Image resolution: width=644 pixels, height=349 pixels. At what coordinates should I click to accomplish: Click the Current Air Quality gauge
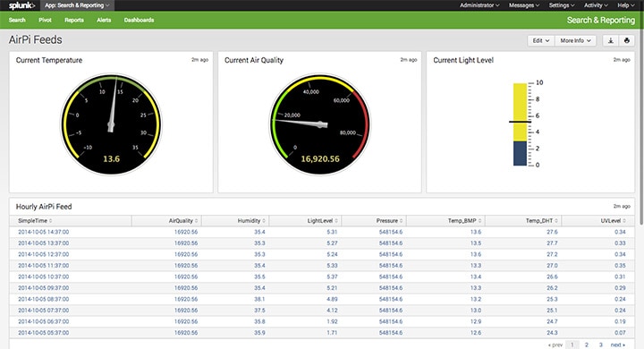320,124
